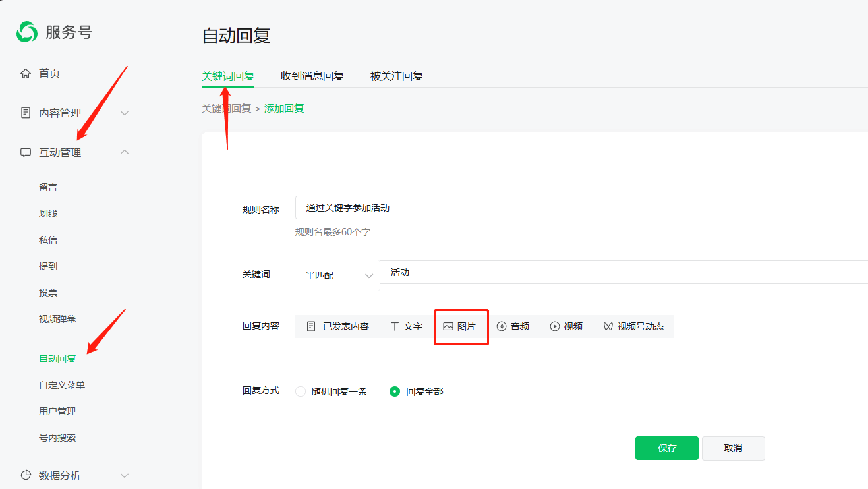The height and width of the screenshot is (489, 868).
Task: Click the home icon beside 首页
Action: [x=26, y=73]
